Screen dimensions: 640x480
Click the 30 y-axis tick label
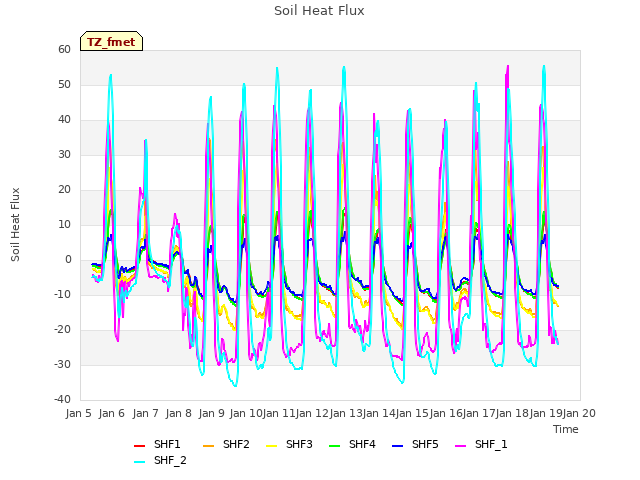tap(64, 155)
